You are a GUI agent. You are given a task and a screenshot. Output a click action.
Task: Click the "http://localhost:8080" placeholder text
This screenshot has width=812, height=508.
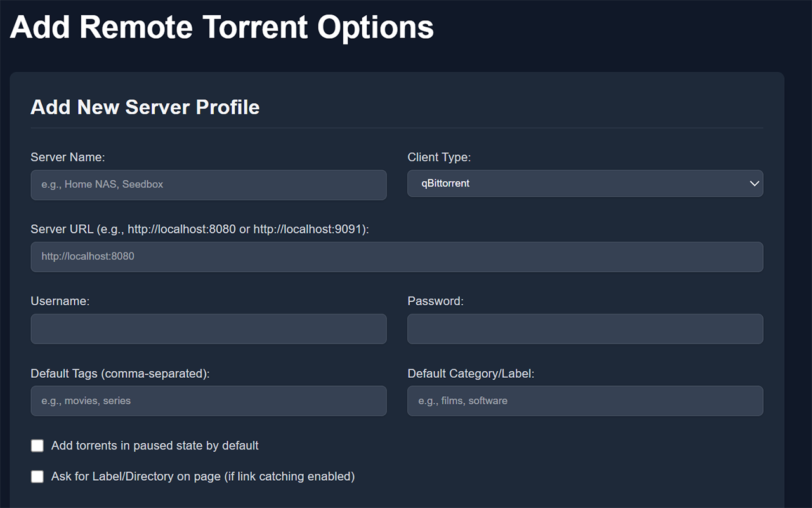87,257
